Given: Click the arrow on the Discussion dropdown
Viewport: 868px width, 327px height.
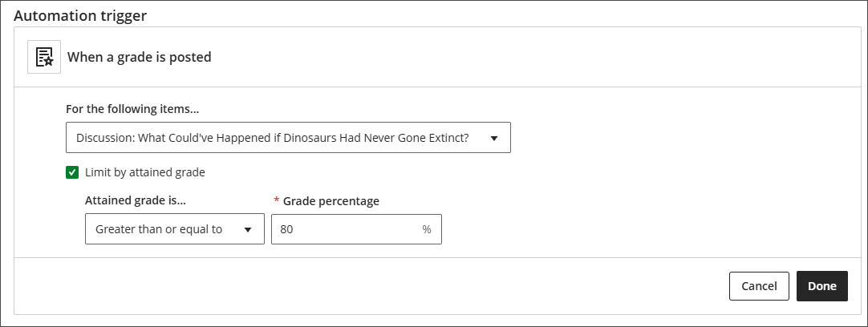Looking at the screenshot, I should (x=494, y=138).
